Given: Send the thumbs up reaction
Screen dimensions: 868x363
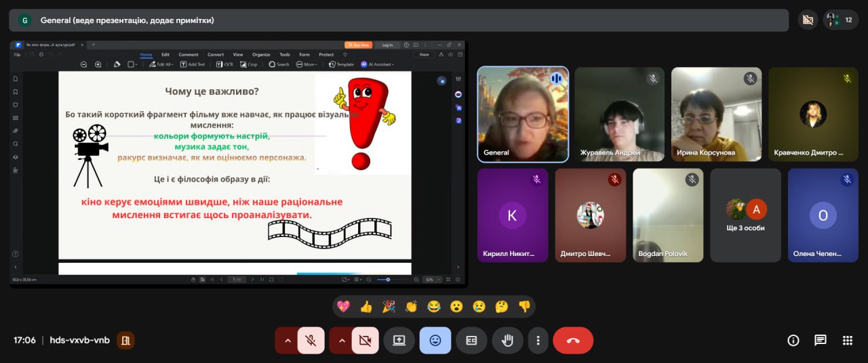Looking at the screenshot, I should [x=366, y=306].
